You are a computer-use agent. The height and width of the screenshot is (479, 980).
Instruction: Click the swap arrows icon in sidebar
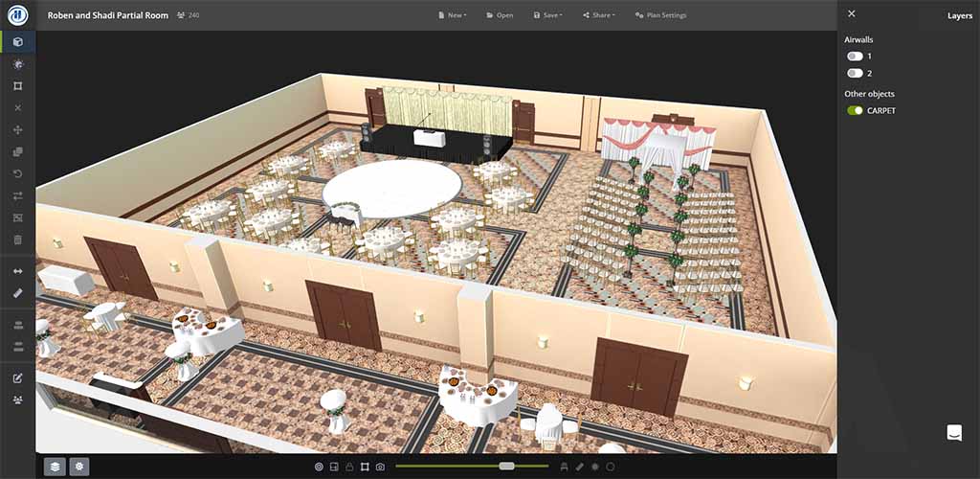[17, 195]
